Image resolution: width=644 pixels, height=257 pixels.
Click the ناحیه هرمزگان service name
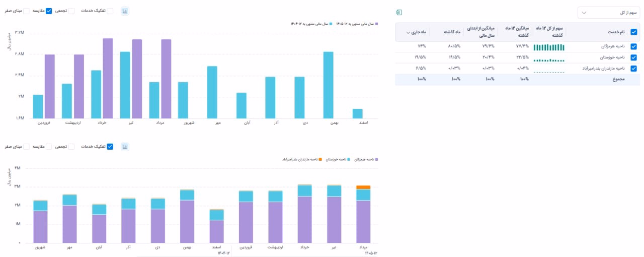613,46
